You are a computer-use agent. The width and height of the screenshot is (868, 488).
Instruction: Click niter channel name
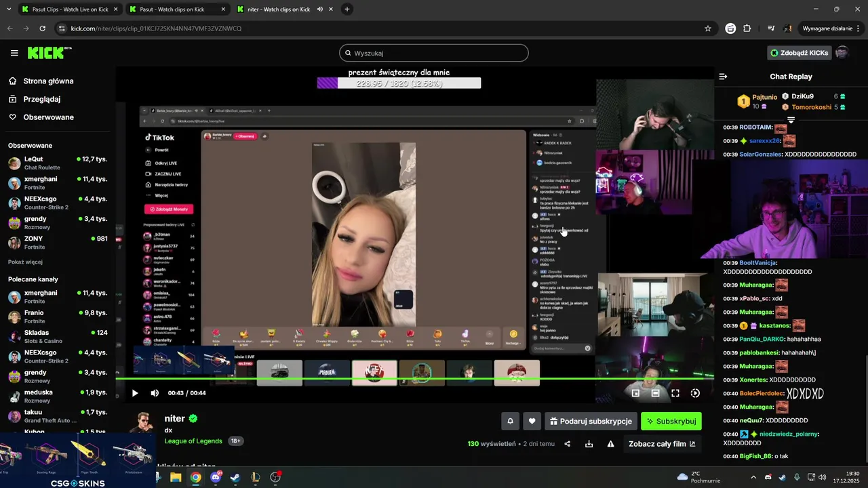pos(175,419)
